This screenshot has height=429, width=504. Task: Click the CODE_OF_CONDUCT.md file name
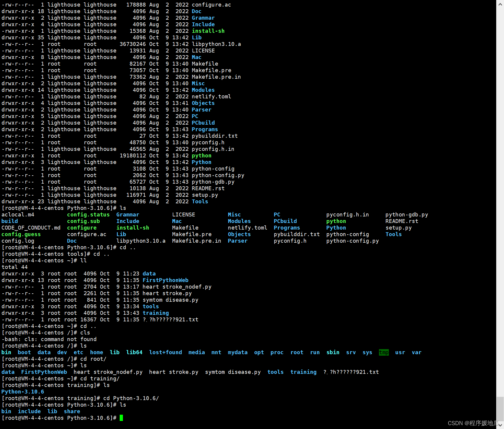click(x=31, y=228)
